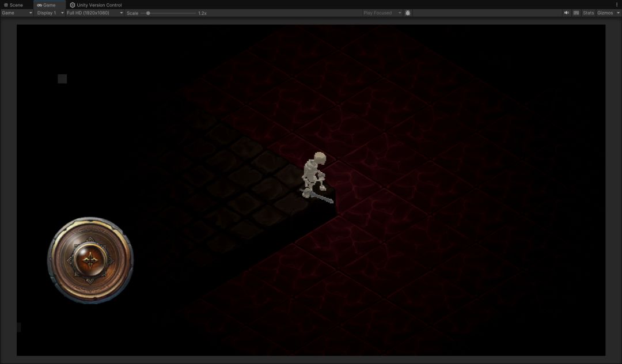Toggle the Stats overlay button
The width and height of the screenshot is (622, 364).
click(x=588, y=13)
